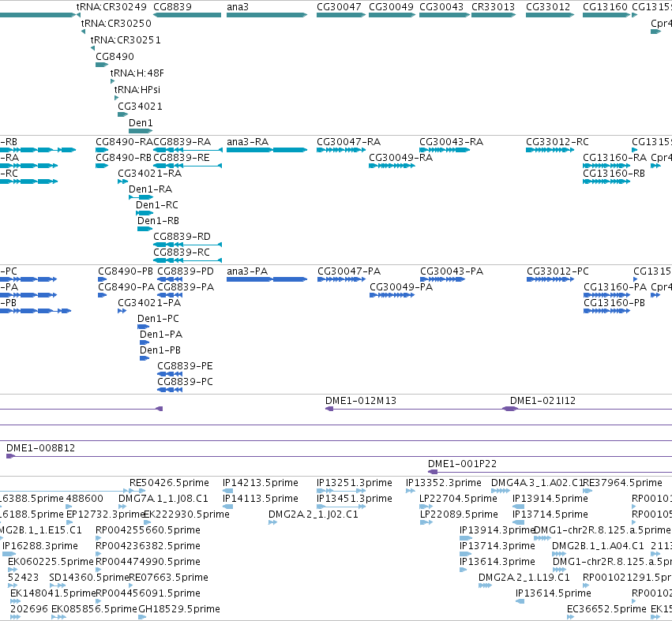Click the RP004255660.5prime label
The width and height of the screenshot is (672, 621).
[x=148, y=530]
